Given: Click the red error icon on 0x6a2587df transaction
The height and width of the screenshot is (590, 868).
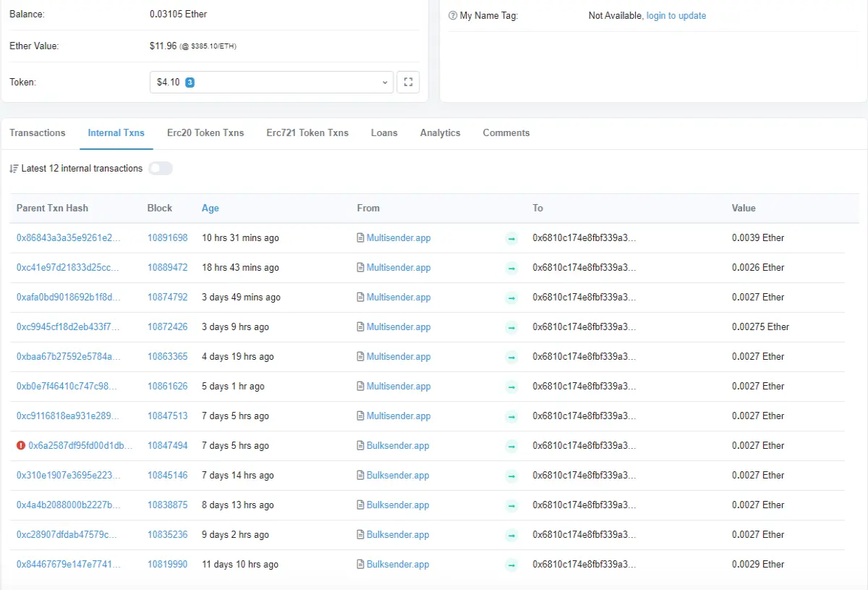Looking at the screenshot, I should coord(21,446).
